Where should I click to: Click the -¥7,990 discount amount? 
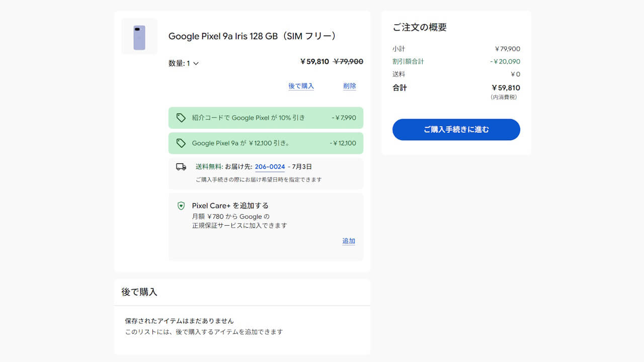point(344,118)
